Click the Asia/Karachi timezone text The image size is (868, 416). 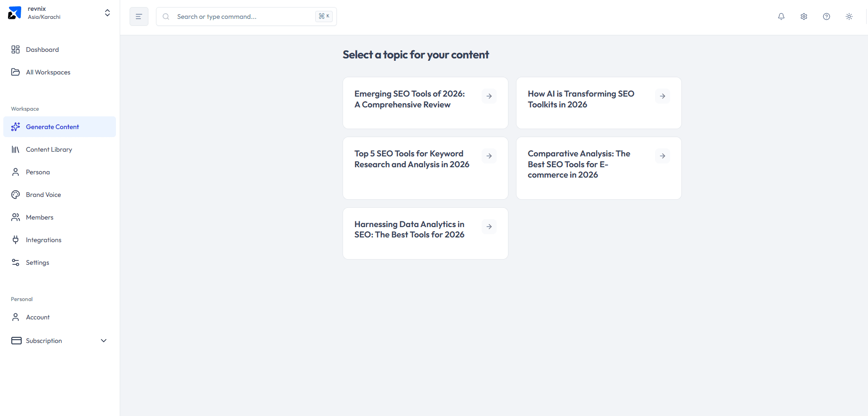pyautogui.click(x=44, y=17)
